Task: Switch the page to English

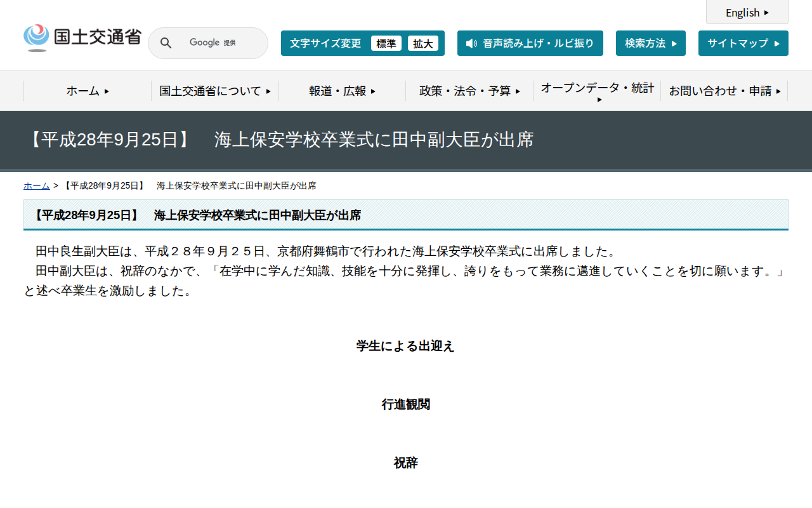Action: point(747,12)
